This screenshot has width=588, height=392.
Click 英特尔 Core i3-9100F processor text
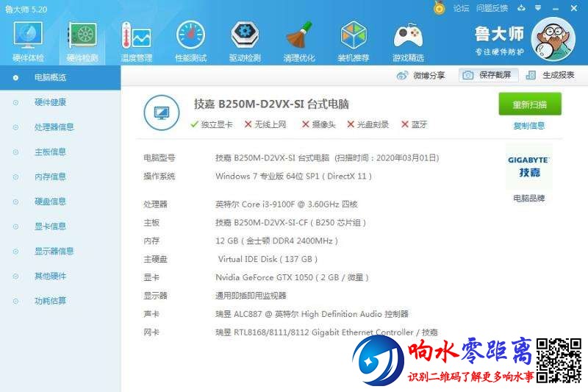click(x=287, y=204)
